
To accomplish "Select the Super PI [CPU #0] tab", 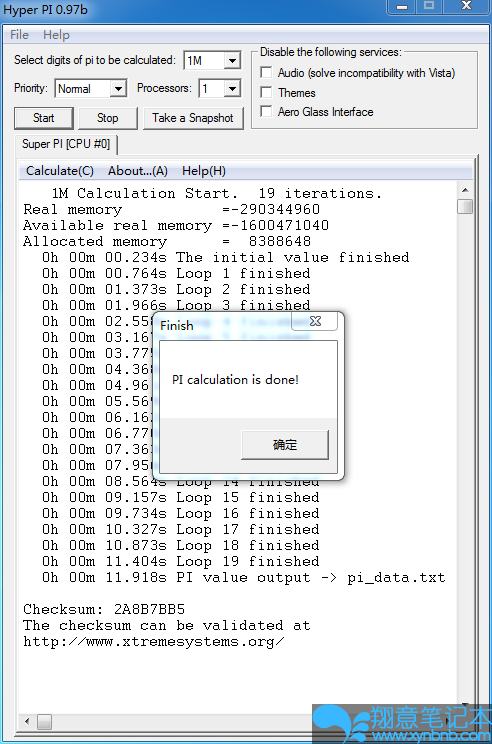I will click(66, 144).
